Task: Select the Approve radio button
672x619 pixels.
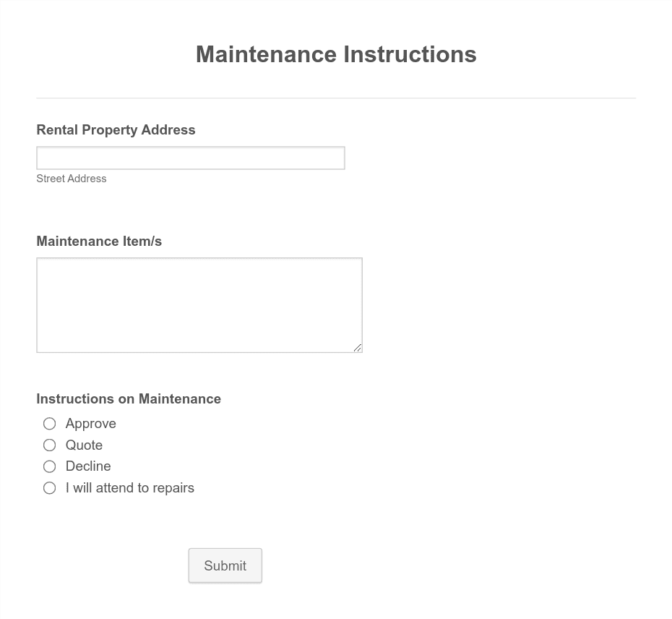Action: 49,424
